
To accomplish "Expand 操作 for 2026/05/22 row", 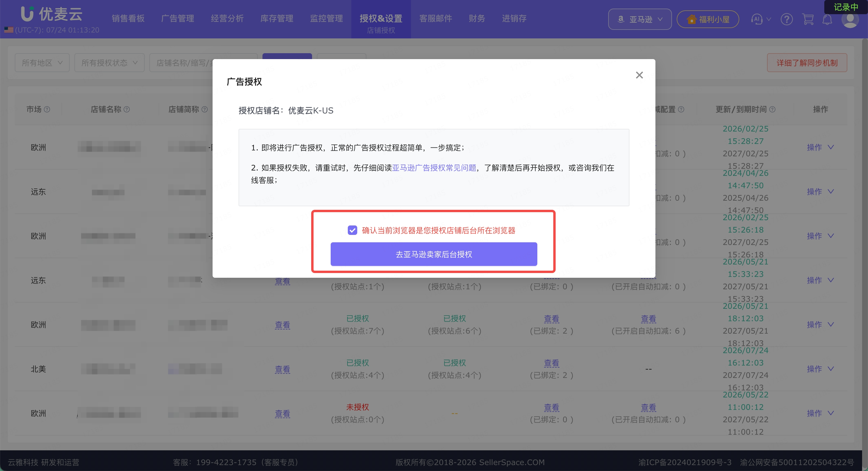I will click(820, 413).
